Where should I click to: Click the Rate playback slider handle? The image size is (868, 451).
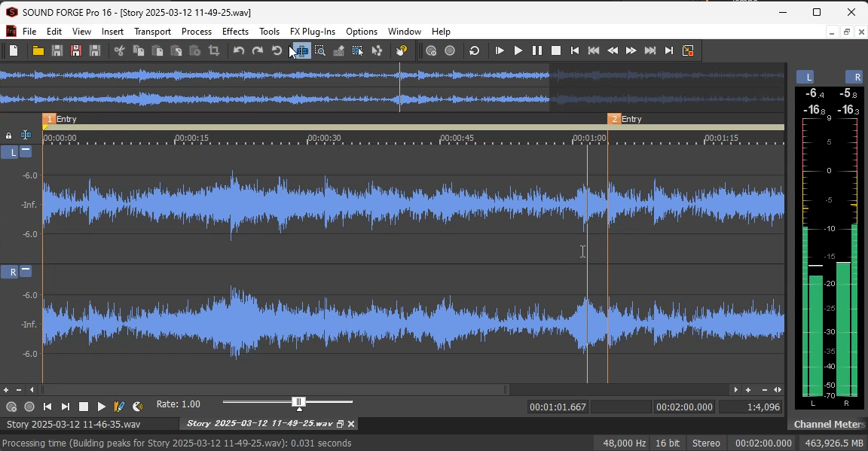pos(299,404)
